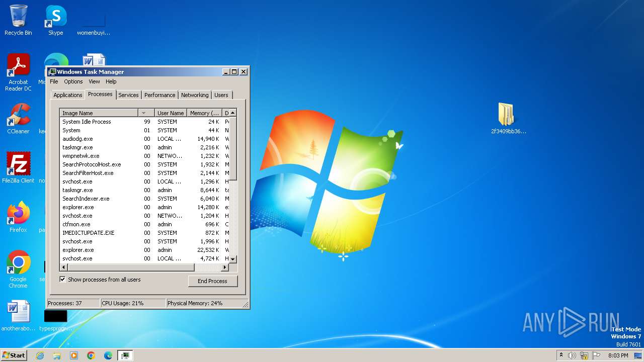
Task: Select the SearchProtocolHost.exe process
Action: point(144,164)
